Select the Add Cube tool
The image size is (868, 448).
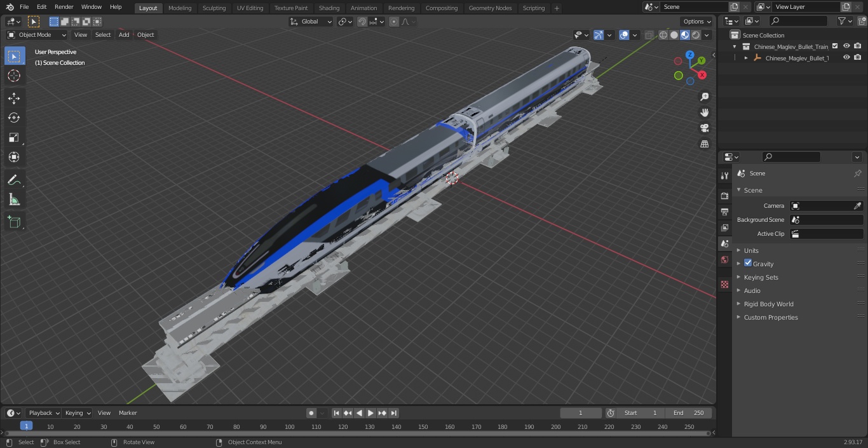coord(14,222)
